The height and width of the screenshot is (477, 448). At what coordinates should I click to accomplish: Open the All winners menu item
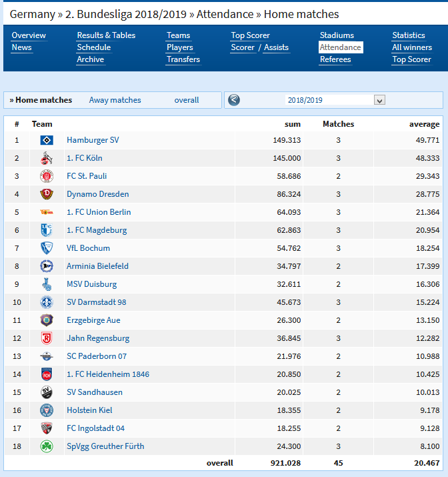(412, 47)
